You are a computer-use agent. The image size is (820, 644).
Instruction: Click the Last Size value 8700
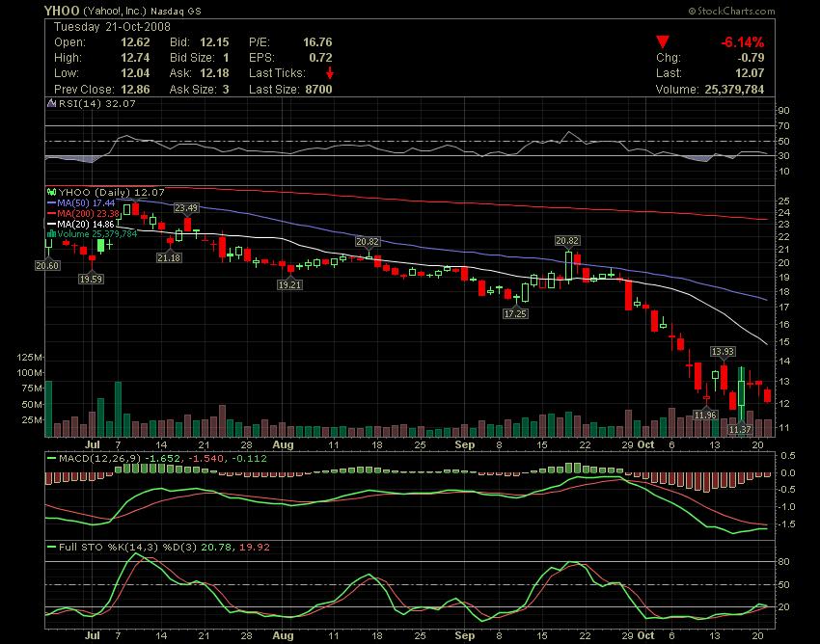coord(318,90)
